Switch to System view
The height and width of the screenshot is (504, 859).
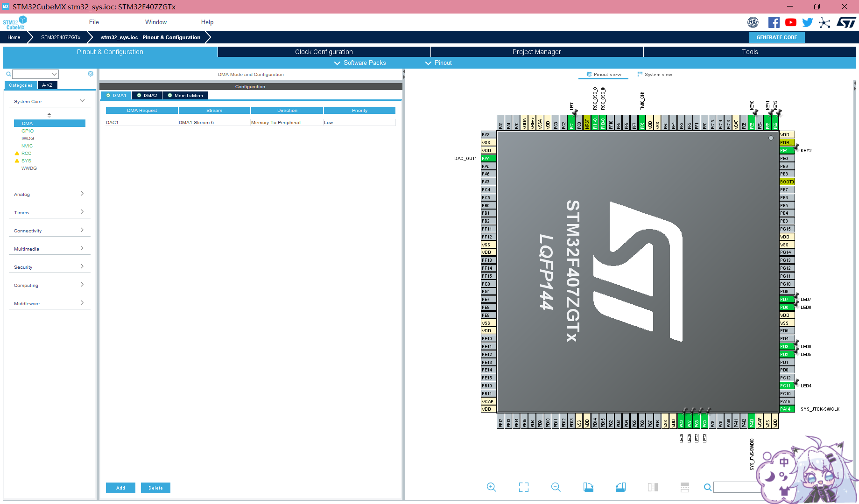click(655, 74)
